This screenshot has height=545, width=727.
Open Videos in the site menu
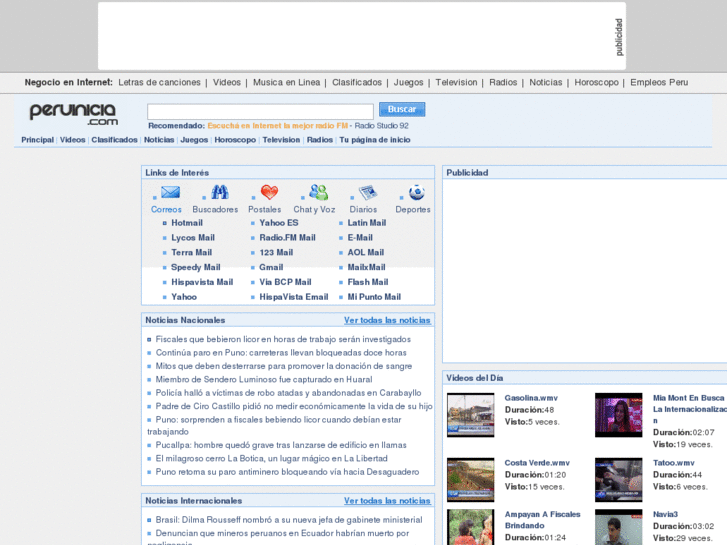(72, 140)
